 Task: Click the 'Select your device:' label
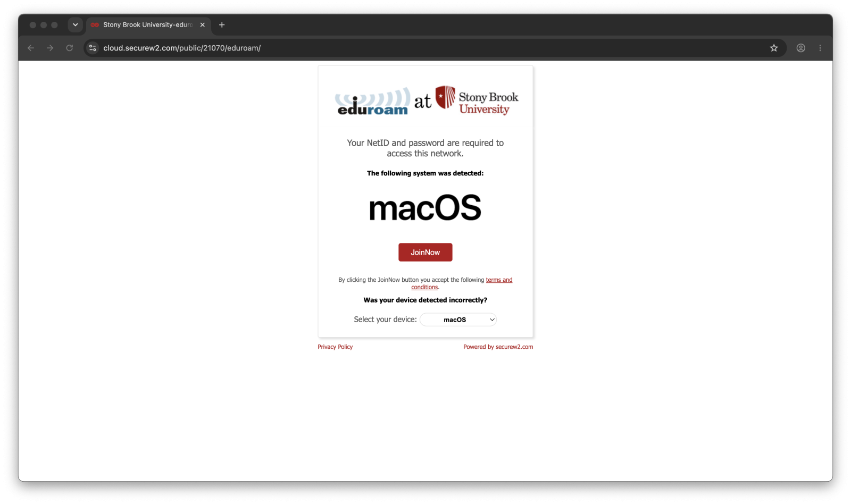pos(385,320)
